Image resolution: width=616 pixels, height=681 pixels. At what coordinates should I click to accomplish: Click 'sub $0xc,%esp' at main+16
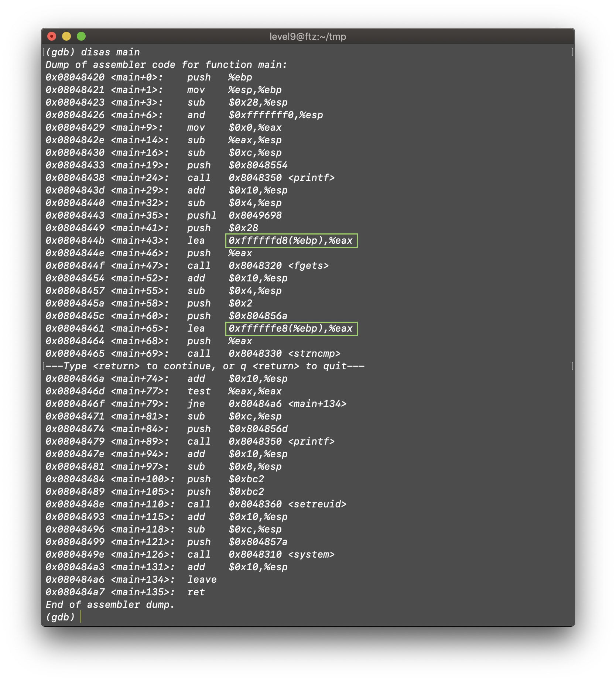[234, 153]
